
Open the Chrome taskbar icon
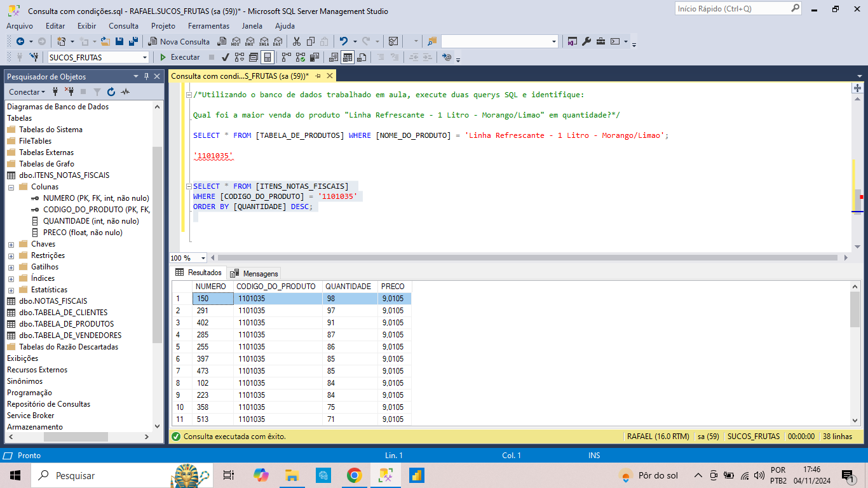(355, 475)
